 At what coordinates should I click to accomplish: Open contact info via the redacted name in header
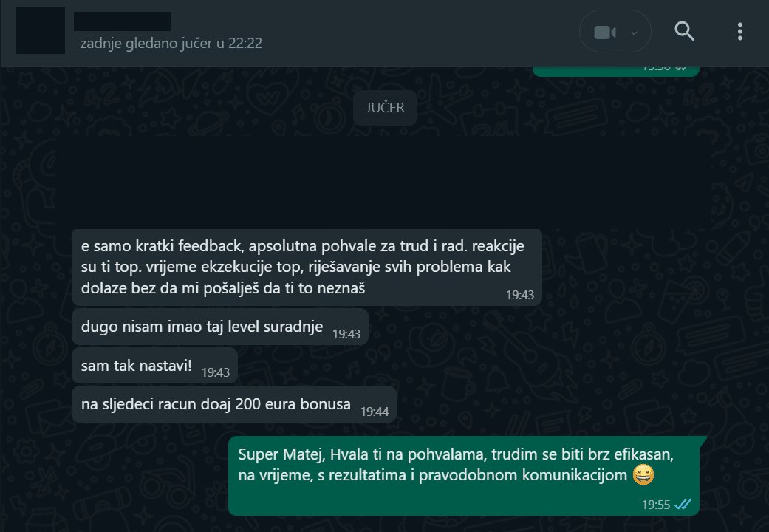point(122,21)
